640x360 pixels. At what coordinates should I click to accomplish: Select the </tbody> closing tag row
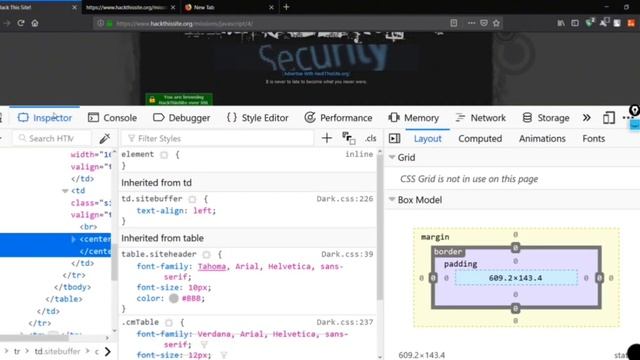pos(72,287)
